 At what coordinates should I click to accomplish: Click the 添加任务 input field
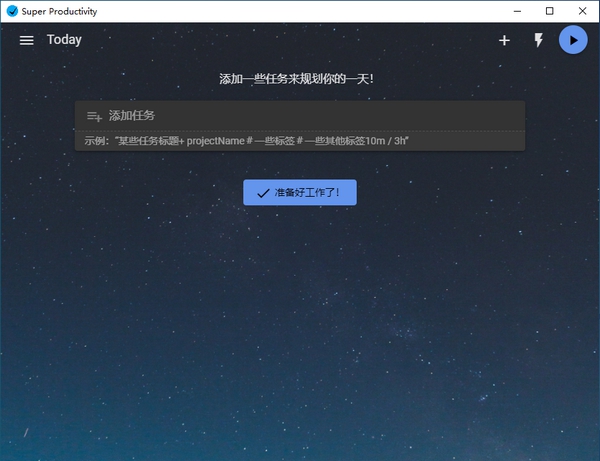[x=300, y=116]
